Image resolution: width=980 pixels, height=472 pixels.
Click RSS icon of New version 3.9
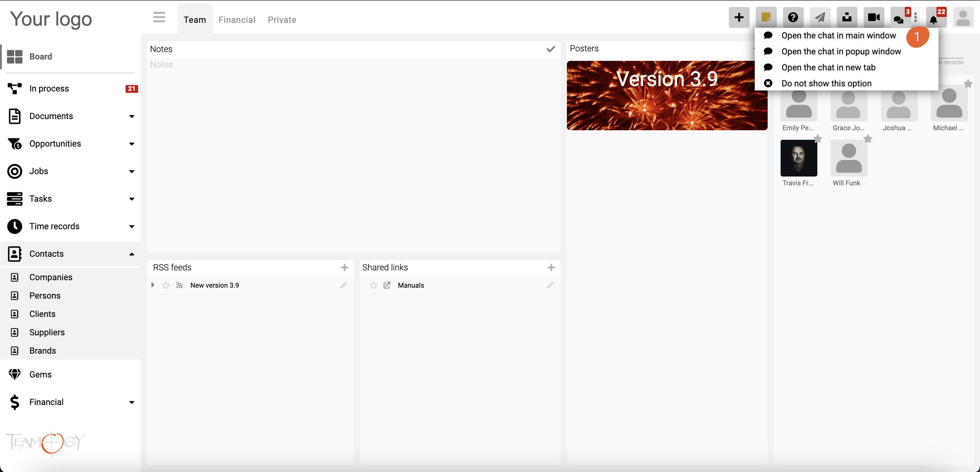click(179, 285)
